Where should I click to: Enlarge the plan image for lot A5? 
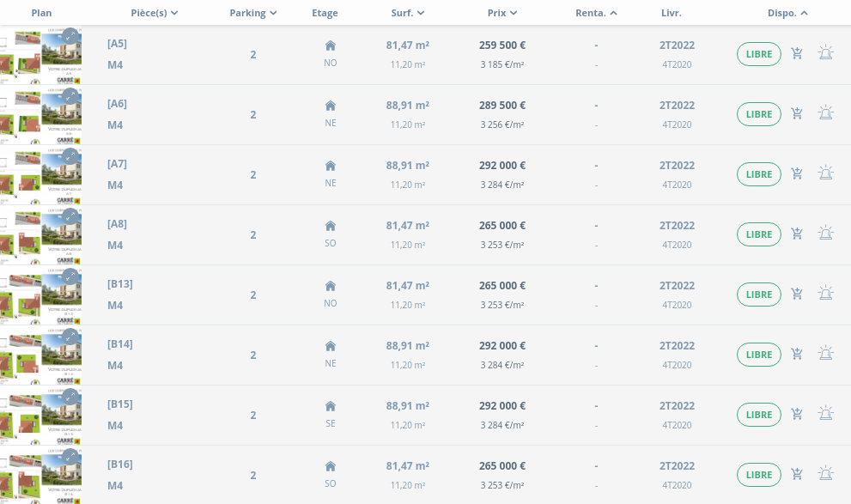70,36
